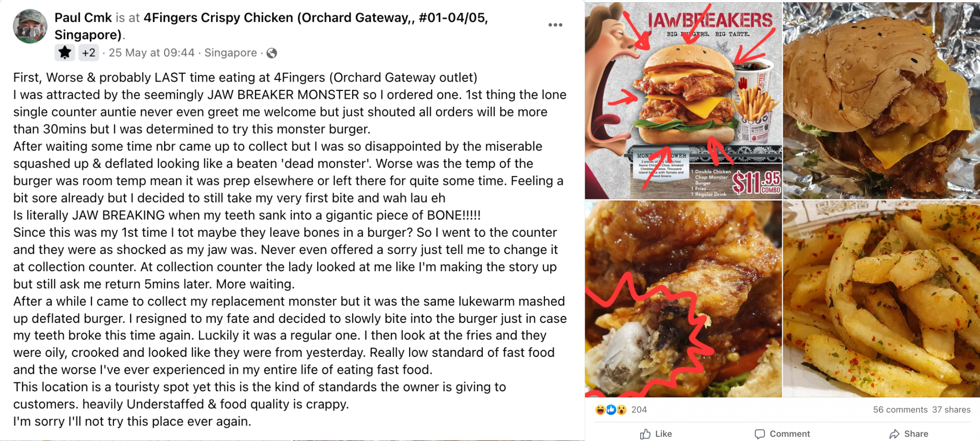This screenshot has width=980, height=441.
Task: Click the Comment button
Action: pos(782,434)
